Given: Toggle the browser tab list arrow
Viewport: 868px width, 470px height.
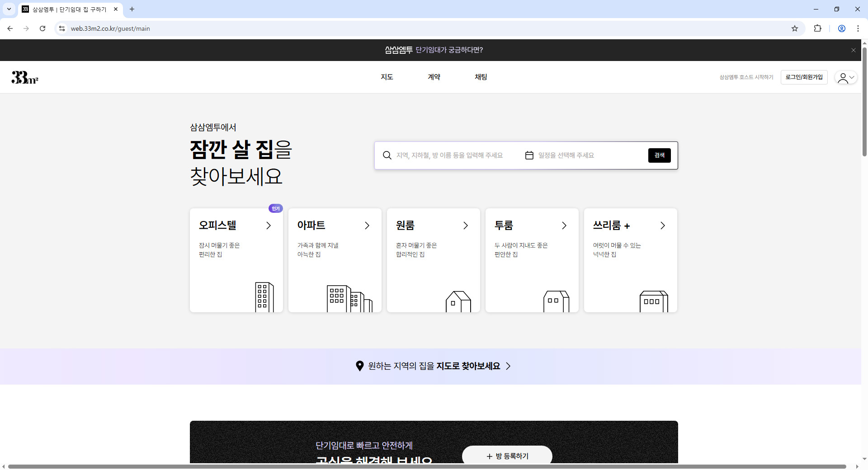Looking at the screenshot, I should pyautogui.click(x=9, y=9).
